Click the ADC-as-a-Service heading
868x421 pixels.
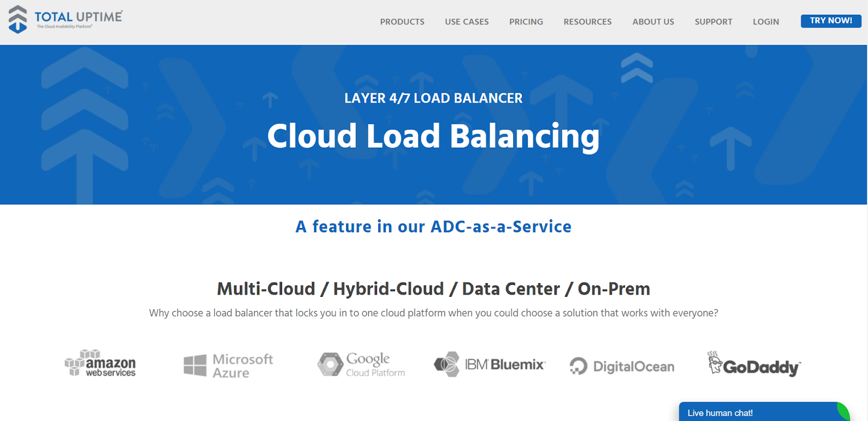click(x=433, y=227)
